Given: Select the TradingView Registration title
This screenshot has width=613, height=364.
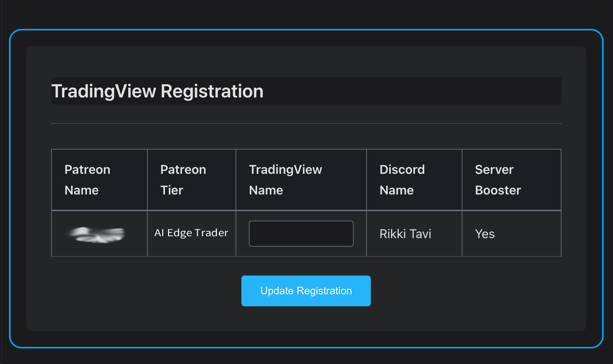Looking at the screenshot, I should coord(157,91).
